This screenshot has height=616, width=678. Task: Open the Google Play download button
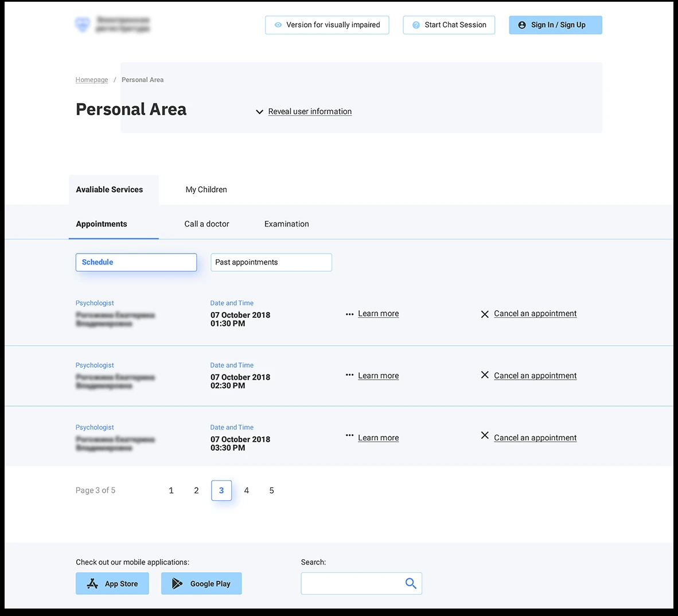click(x=201, y=583)
